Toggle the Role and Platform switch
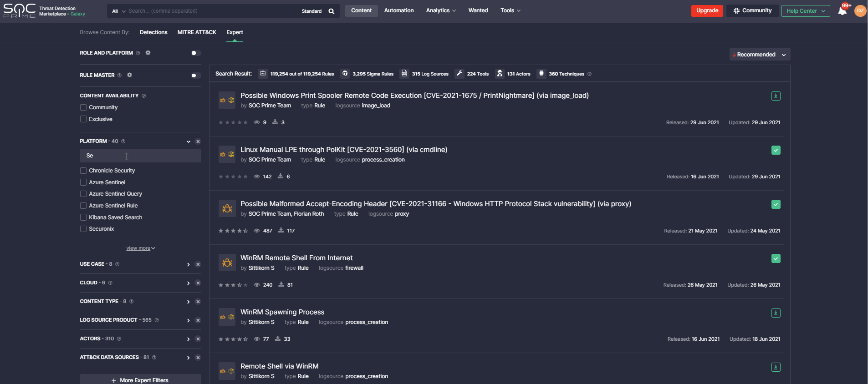The height and width of the screenshot is (384, 868). (195, 53)
